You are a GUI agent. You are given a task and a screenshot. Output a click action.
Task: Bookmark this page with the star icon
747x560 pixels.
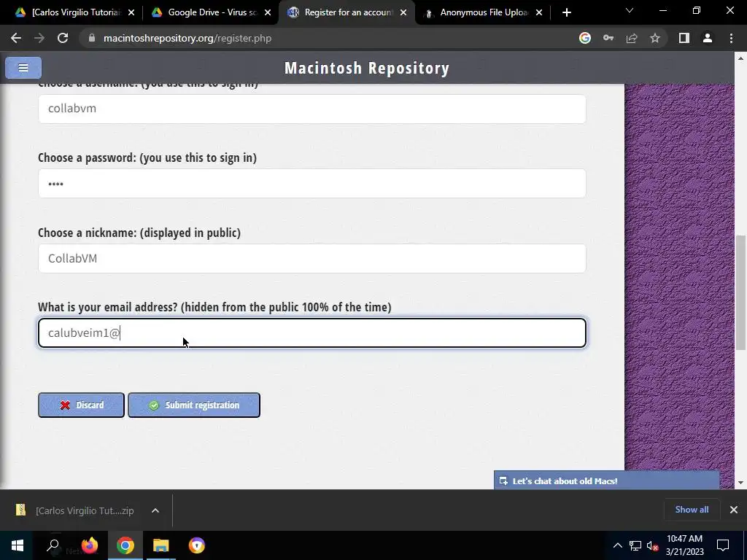click(x=655, y=38)
